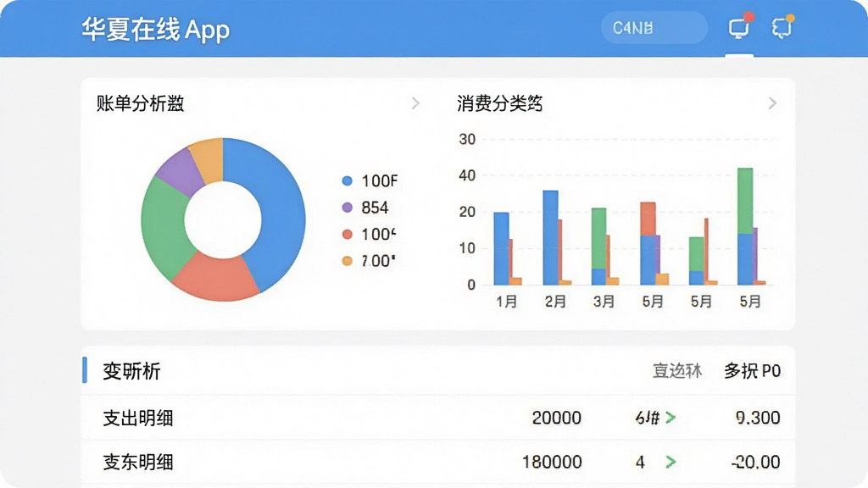Click the value 20000

click(556, 418)
